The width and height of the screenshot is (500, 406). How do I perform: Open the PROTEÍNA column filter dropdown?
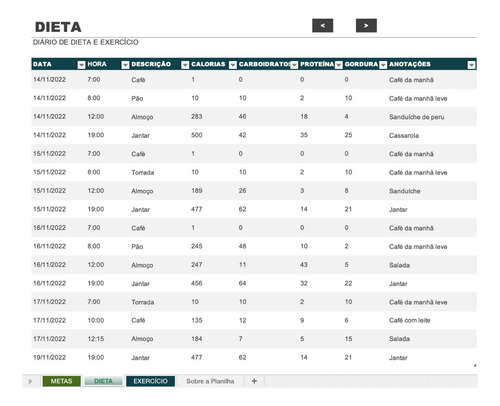click(339, 65)
